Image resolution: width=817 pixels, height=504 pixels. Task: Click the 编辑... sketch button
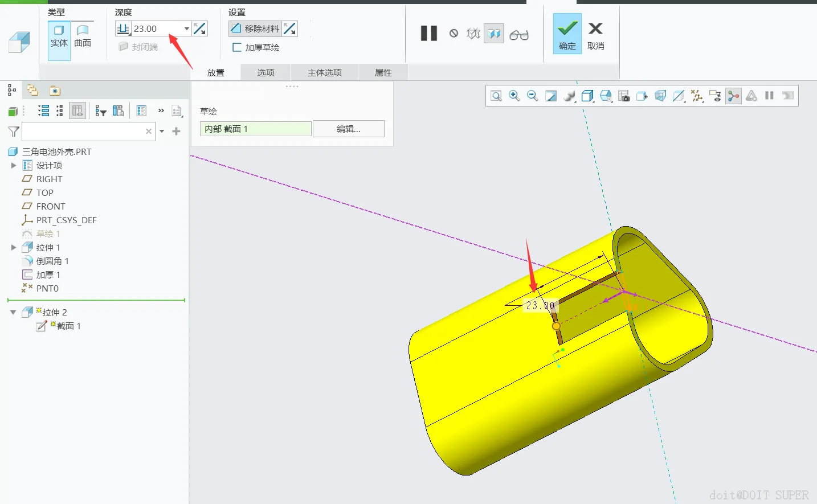pos(348,129)
